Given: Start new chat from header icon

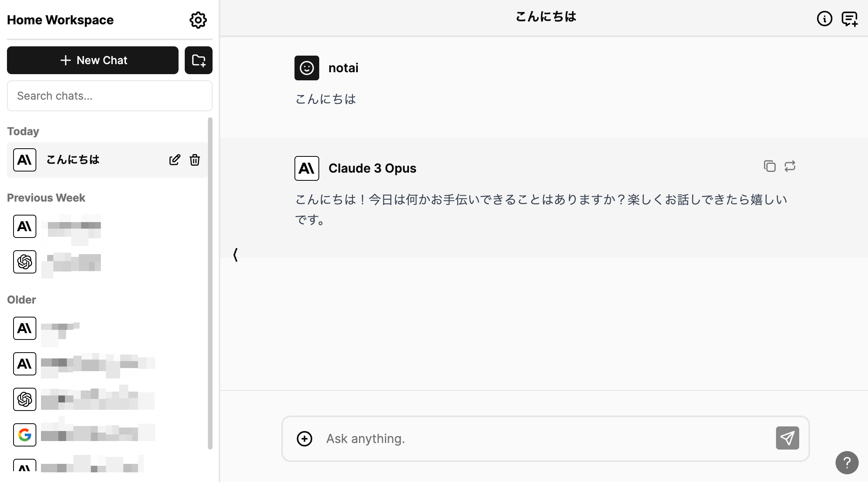Looking at the screenshot, I should tap(849, 19).
